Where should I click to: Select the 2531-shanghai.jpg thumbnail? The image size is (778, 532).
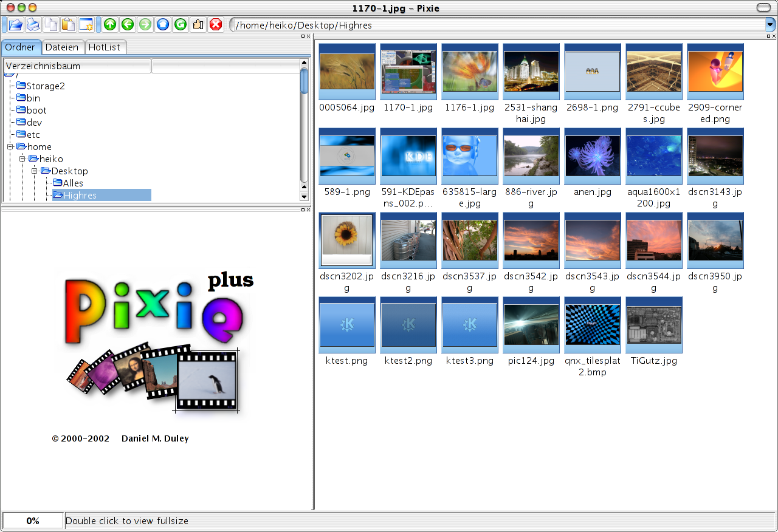pyautogui.click(x=531, y=72)
